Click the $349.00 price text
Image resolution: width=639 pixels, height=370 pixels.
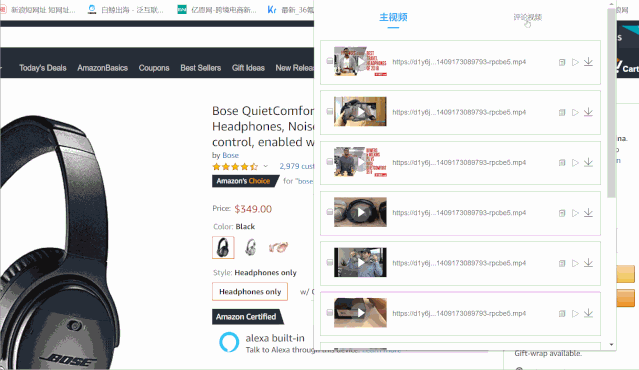[253, 209]
